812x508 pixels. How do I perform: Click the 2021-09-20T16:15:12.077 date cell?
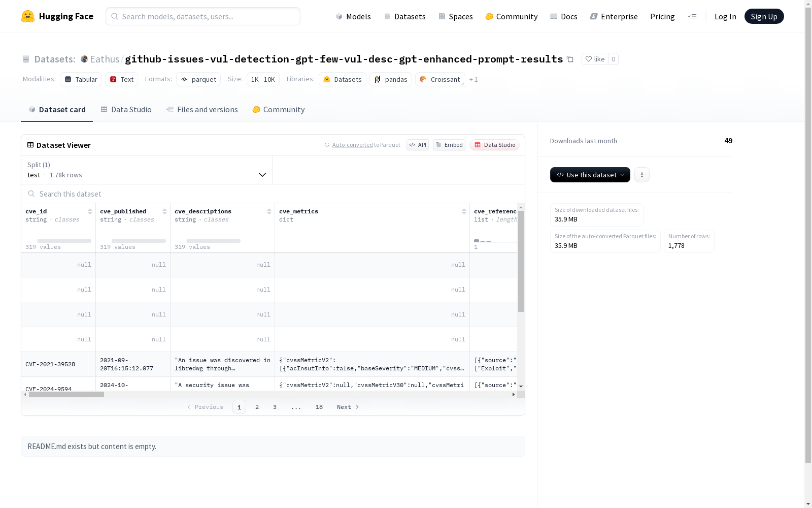[133, 364]
